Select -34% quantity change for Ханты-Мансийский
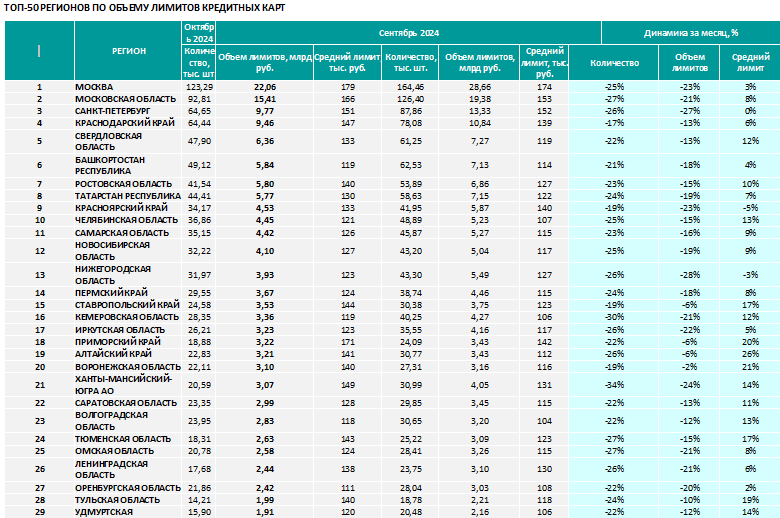 (614, 385)
